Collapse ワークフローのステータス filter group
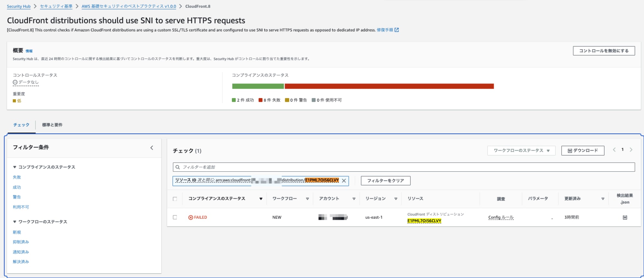The width and height of the screenshot is (644, 278). [14, 222]
